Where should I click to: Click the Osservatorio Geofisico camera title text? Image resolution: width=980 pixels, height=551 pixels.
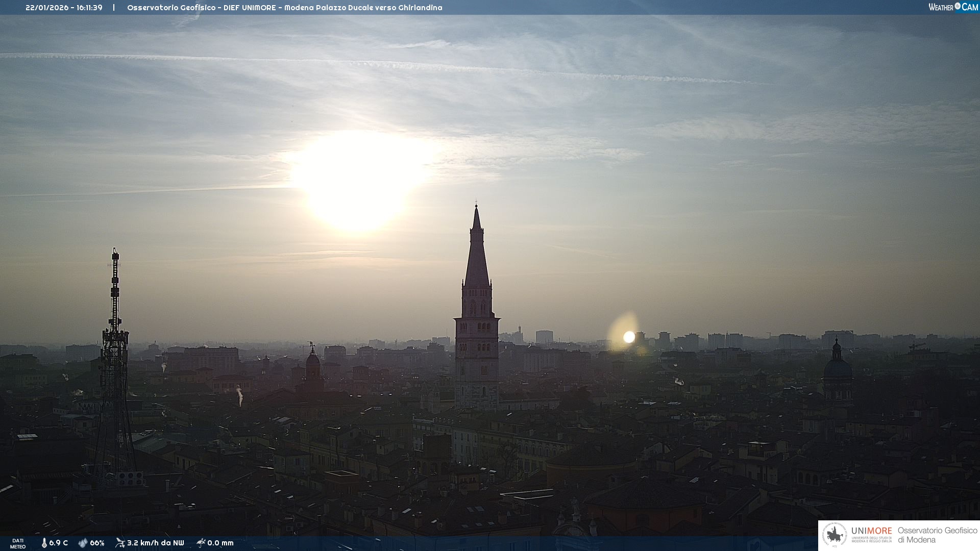pos(284,8)
